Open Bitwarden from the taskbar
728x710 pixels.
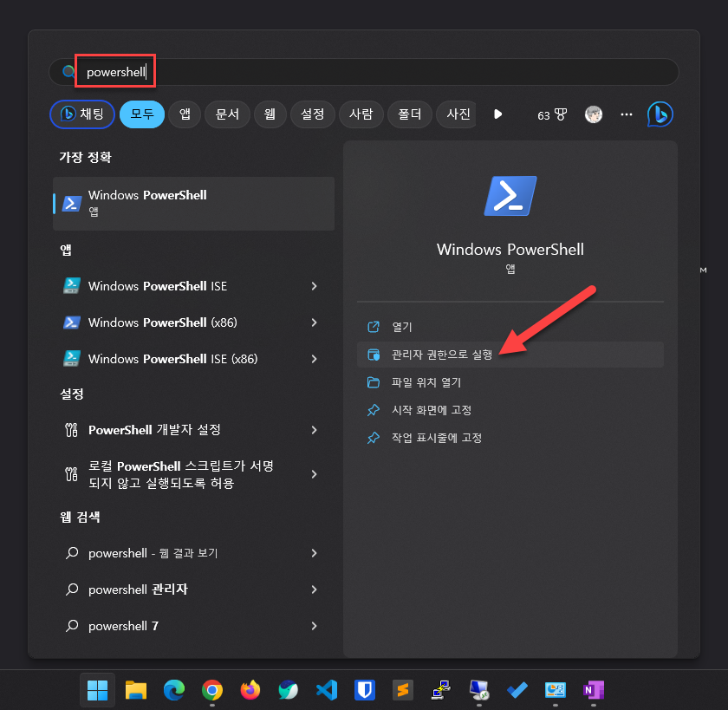coord(365,690)
